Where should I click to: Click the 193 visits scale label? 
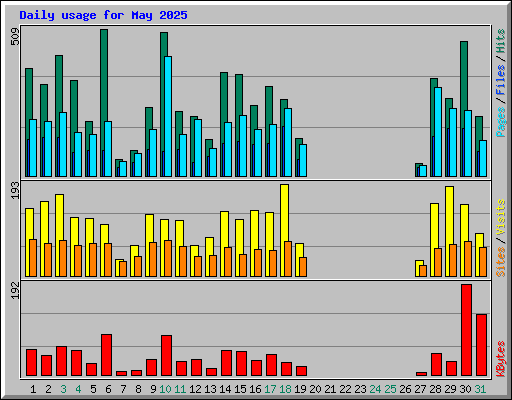[x=15, y=190]
